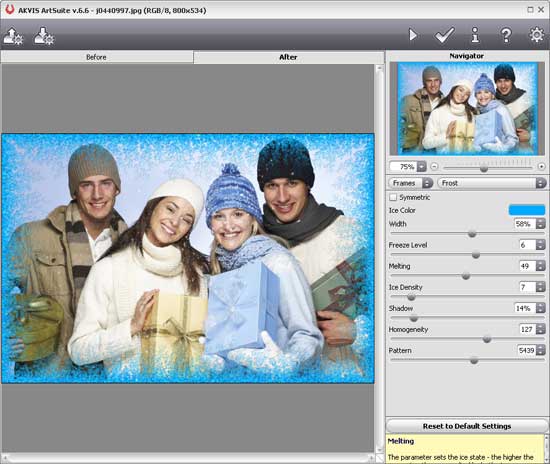
Task: Switch to the After tab
Action: (288, 57)
